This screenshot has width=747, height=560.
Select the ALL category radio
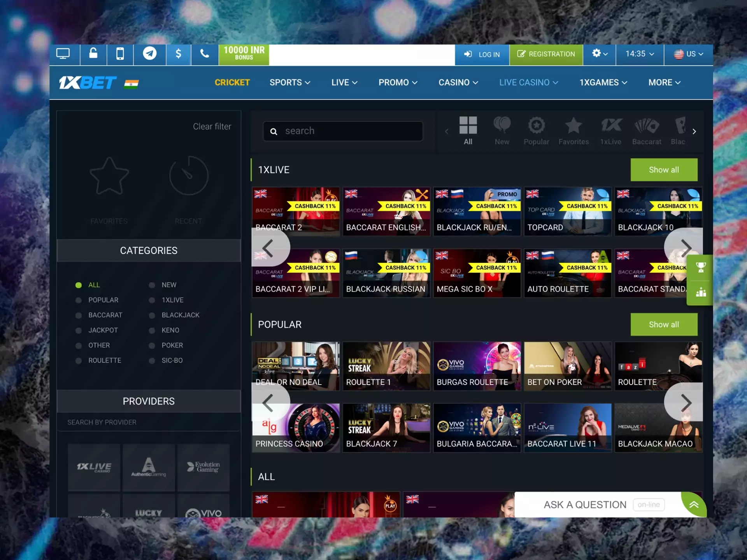point(79,285)
